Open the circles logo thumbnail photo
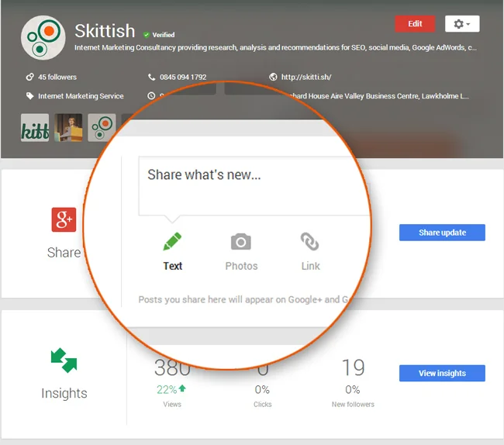This screenshot has width=504, height=445. [x=102, y=128]
